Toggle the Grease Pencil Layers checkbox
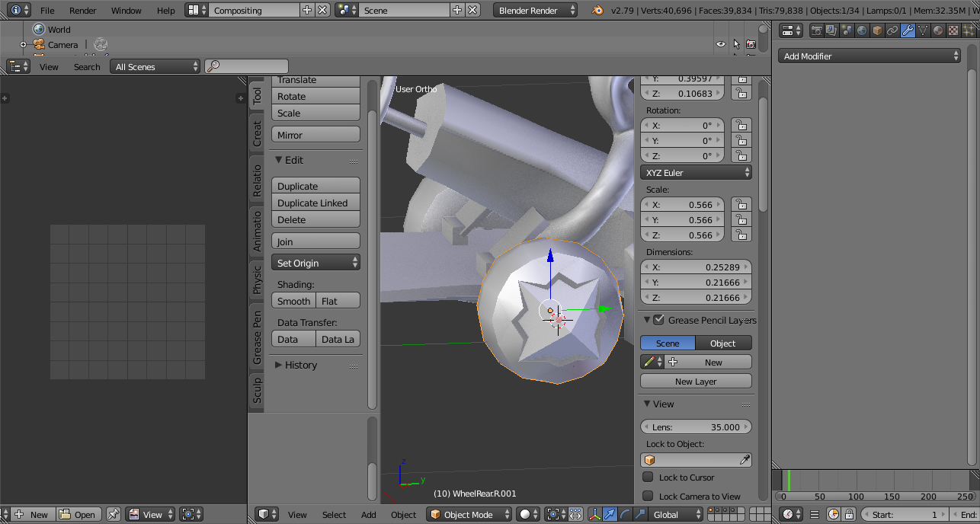980x524 pixels. pos(659,321)
